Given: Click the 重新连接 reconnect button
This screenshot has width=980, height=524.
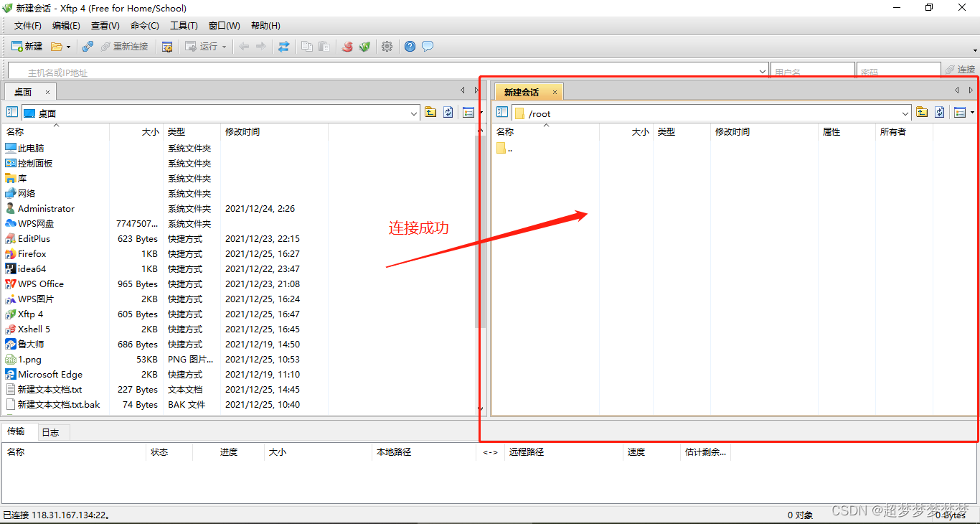Looking at the screenshot, I should (124, 47).
